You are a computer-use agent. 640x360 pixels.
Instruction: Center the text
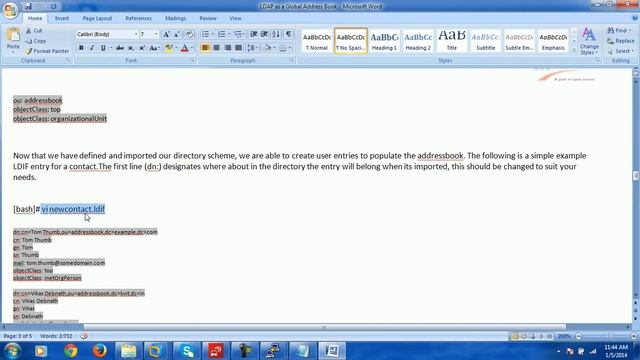pos(216,48)
